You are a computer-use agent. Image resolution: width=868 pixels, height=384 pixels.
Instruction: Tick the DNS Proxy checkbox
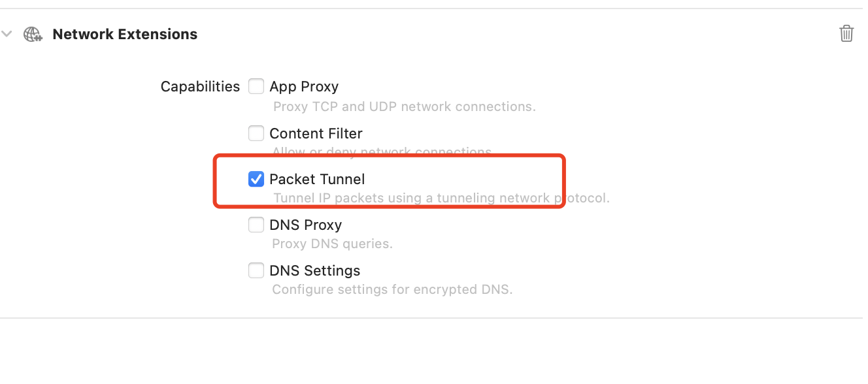click(256, 225)
